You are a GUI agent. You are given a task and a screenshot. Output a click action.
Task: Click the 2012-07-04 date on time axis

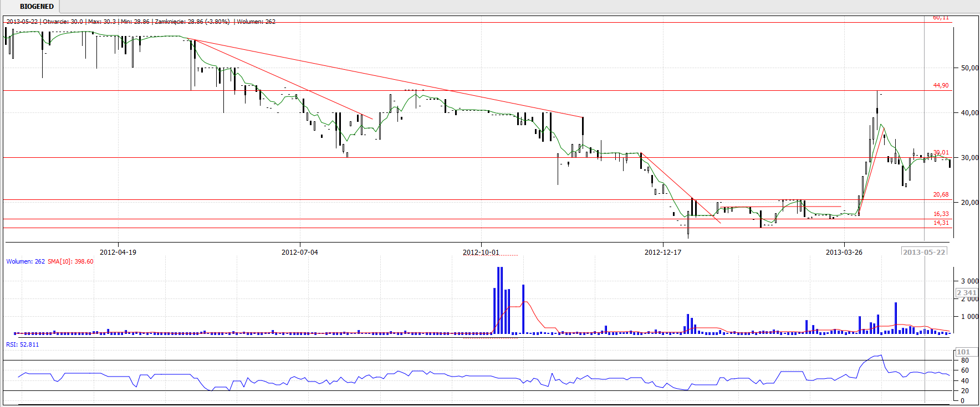pos(299,252)
